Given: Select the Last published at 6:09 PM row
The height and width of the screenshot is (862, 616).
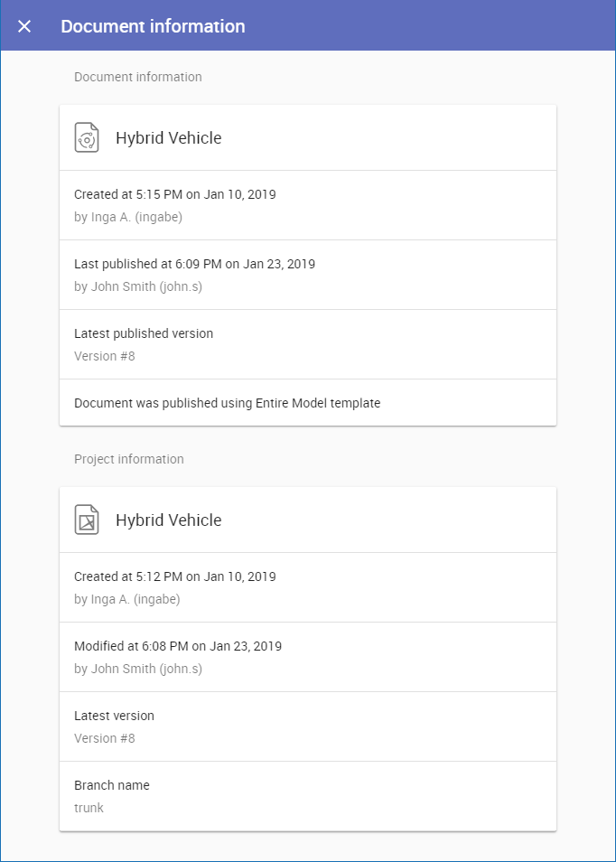Looking at the screenshot, I should pos(194,264).
